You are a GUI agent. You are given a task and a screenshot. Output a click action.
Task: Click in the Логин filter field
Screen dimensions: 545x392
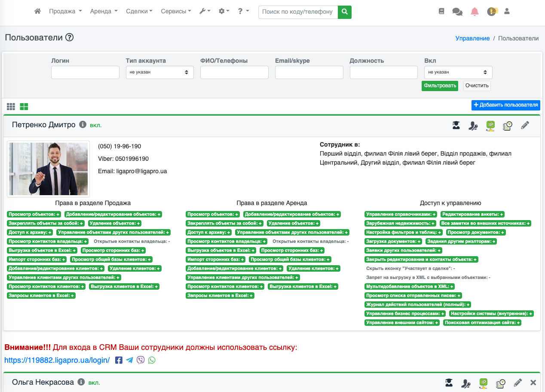coord(85,72)
